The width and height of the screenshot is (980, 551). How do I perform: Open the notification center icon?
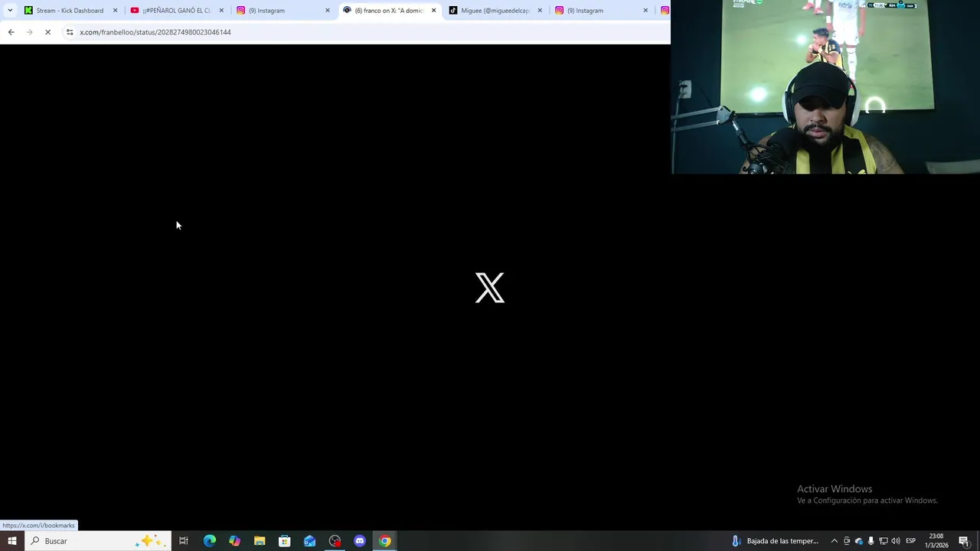(964, 541)
